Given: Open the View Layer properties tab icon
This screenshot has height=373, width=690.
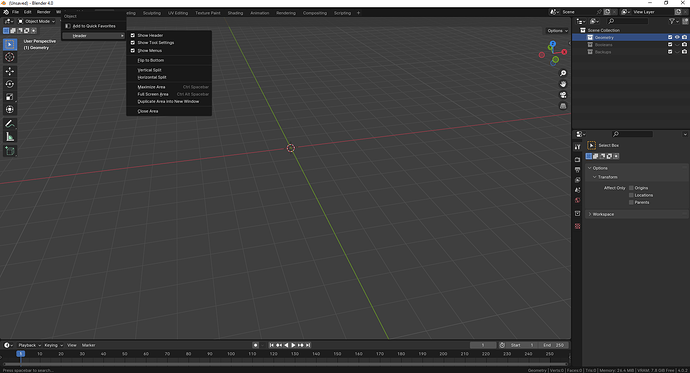Looking at the screenshot, I should click(x=577, y=180).
